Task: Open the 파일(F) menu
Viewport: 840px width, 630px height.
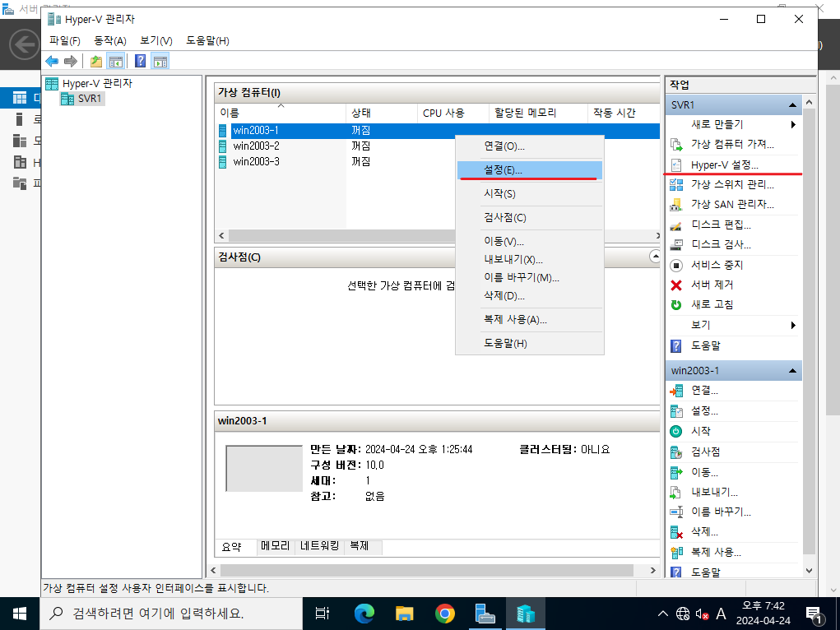Action: pyautogui.click(x=65, y=41)
